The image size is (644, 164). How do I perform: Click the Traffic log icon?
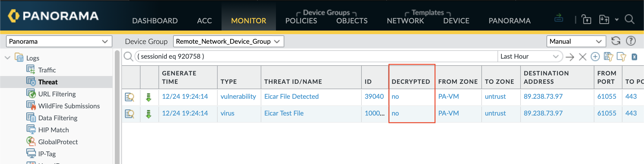pos(31,70)
